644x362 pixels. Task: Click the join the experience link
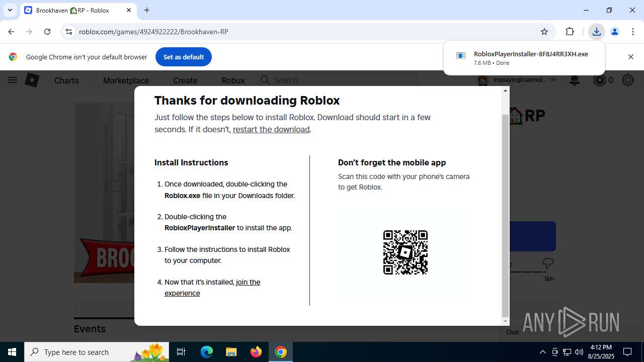tap(212, 288)
